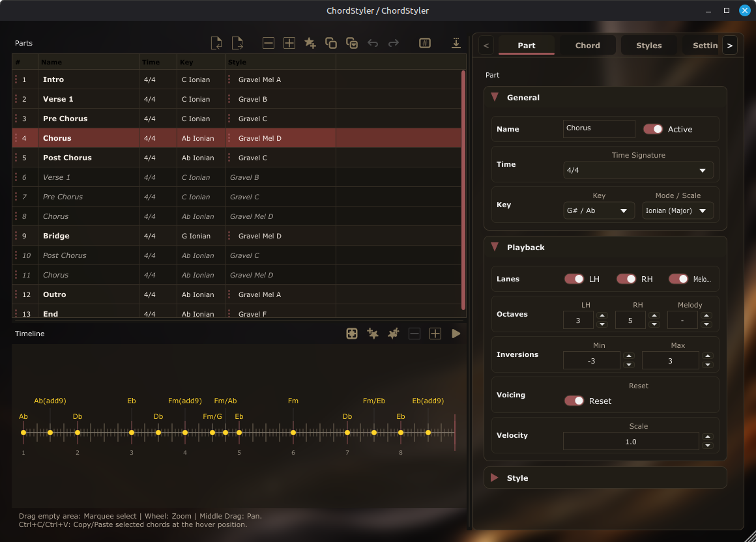Select the Pre Chorus part in row 3
The width and height of the screenshot is (756, 542).
click(236, 119)
